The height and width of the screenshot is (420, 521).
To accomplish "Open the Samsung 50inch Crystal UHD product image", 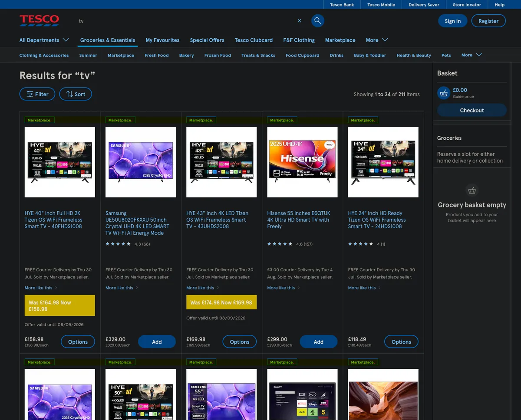I will (141, 162).
